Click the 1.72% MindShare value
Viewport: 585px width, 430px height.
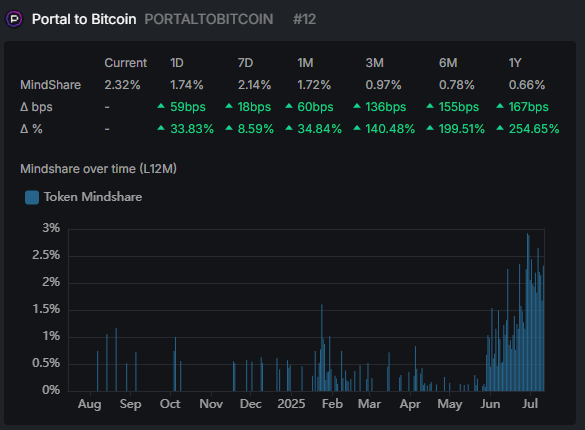[x=314, y=85]
